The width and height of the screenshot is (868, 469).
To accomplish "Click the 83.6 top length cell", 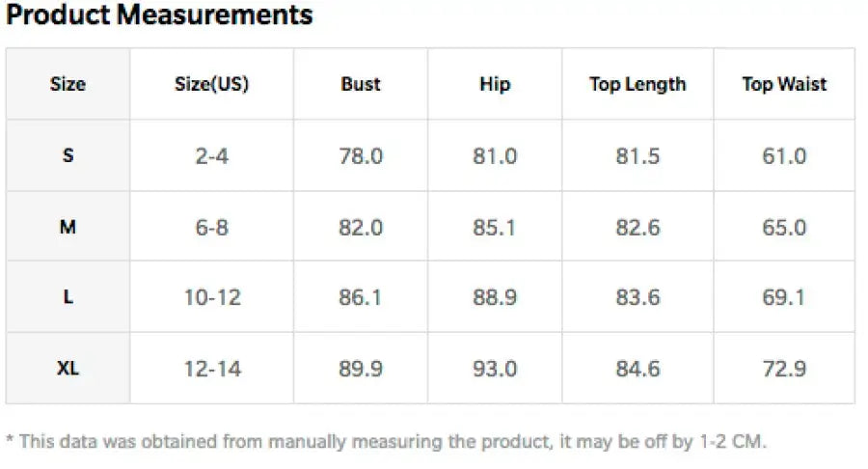I will [637, 297].
